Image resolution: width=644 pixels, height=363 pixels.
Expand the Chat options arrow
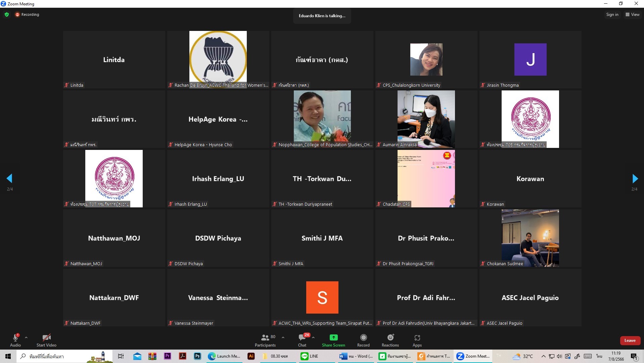313,337
